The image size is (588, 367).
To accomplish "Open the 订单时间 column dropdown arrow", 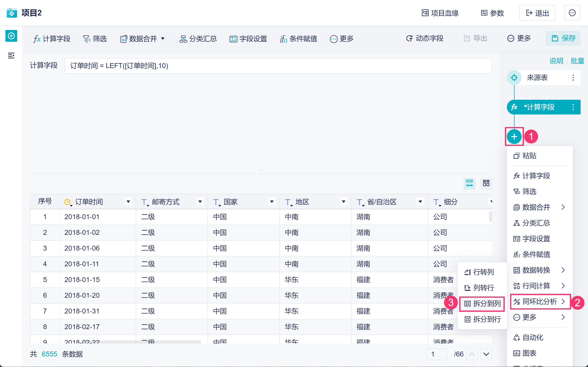I will click(128, 202).
